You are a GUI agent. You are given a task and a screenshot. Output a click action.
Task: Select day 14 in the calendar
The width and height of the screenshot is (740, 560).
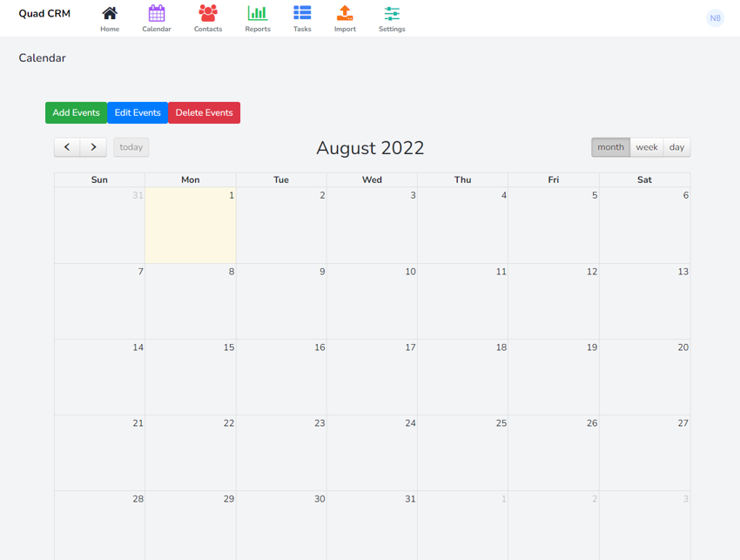(99, 377)
